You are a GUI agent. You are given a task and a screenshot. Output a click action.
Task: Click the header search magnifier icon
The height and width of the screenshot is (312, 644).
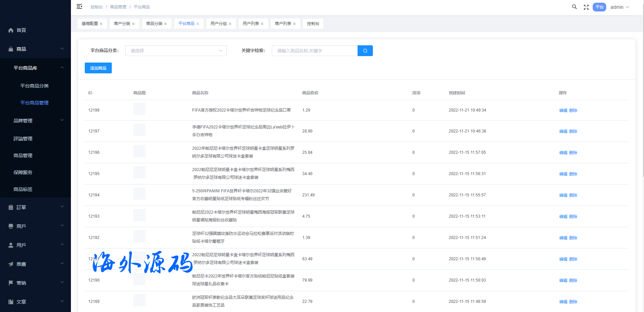point(574,7)
